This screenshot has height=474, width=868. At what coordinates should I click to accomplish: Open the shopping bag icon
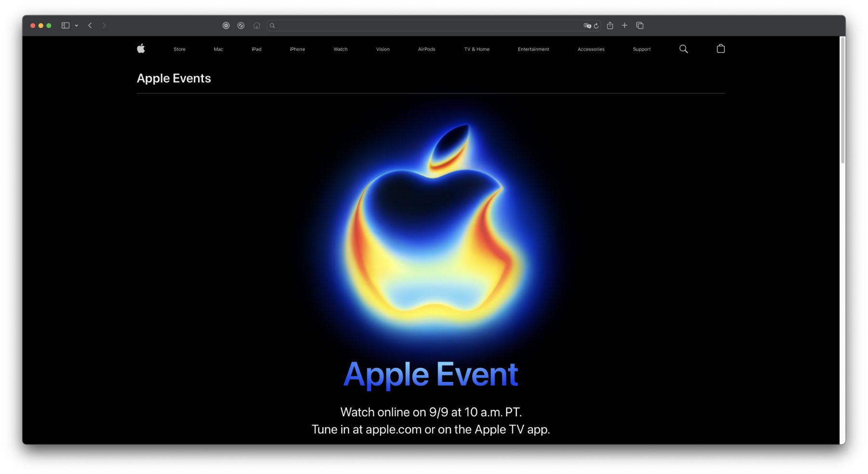click(x=720, y=49)
